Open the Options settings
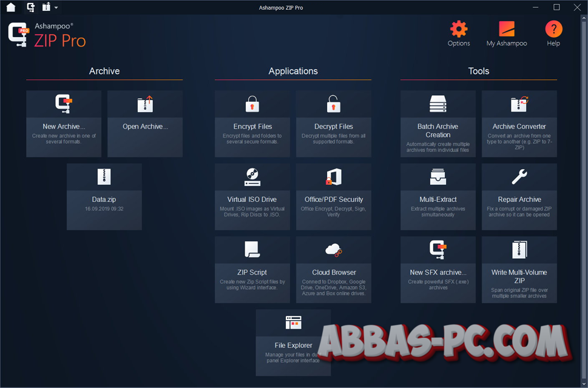Image resolution: width=588 pixels, height=388 pixels. coord(458,33)
